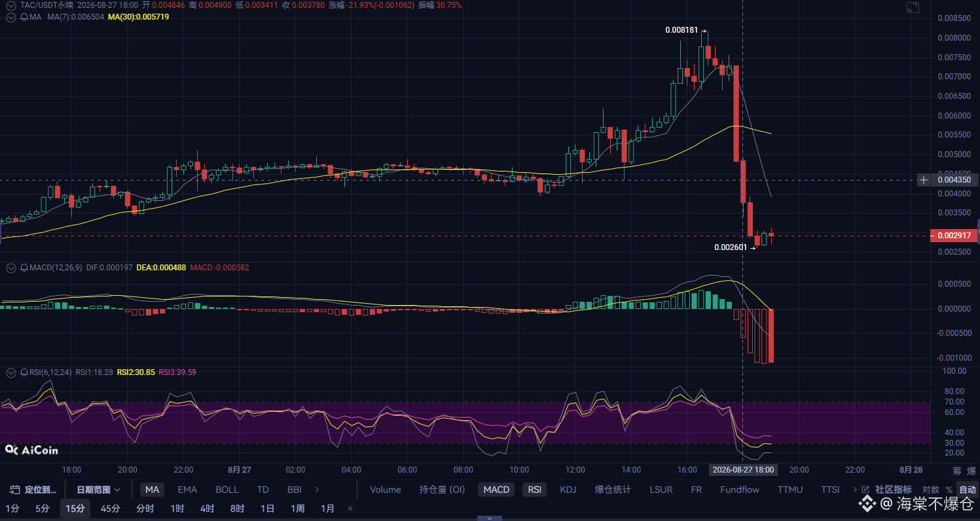
Task: Click the TAC/USDT永续 symbol title
Action: tap(47, 5)
